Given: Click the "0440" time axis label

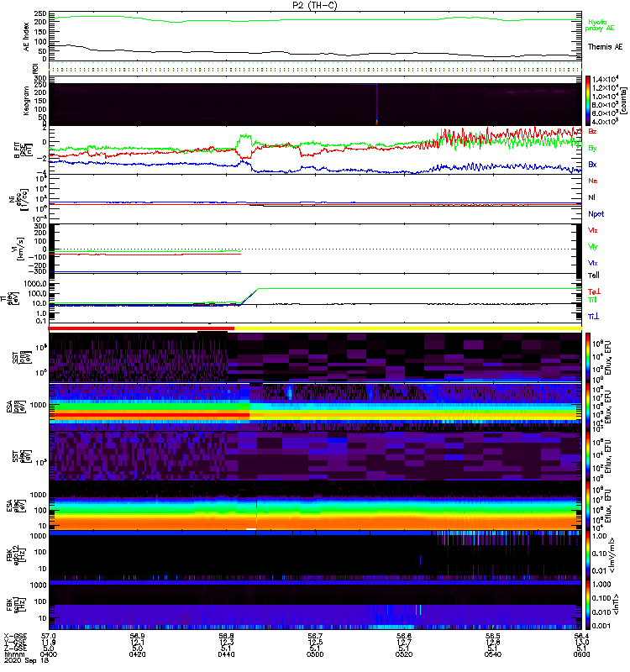Looking at the screenshot, I should [x=226, y=654].
